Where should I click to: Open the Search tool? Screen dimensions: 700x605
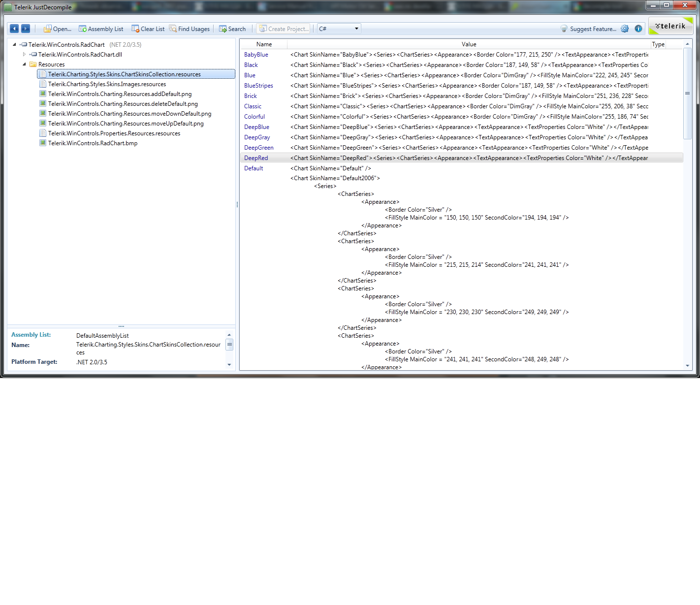pos(232,29)
